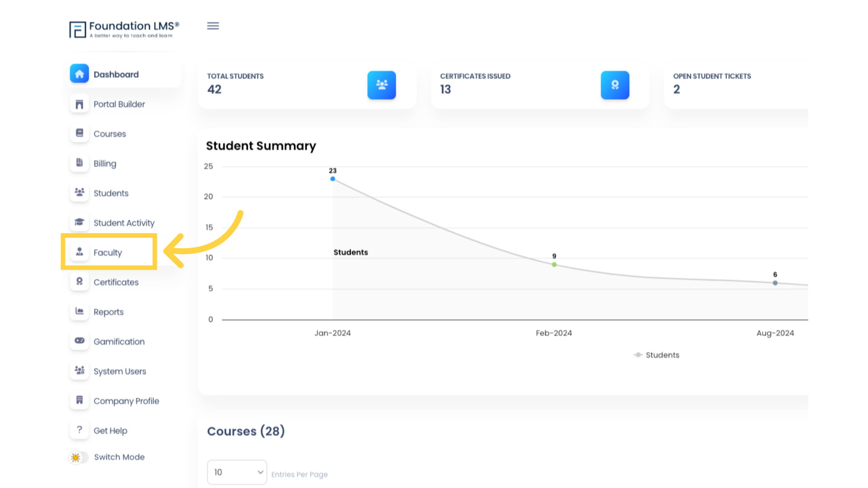Click Get Help link in sidebar
Image resolution: width=868 pixels, height=488 pixels.
[x=110, y=430]
